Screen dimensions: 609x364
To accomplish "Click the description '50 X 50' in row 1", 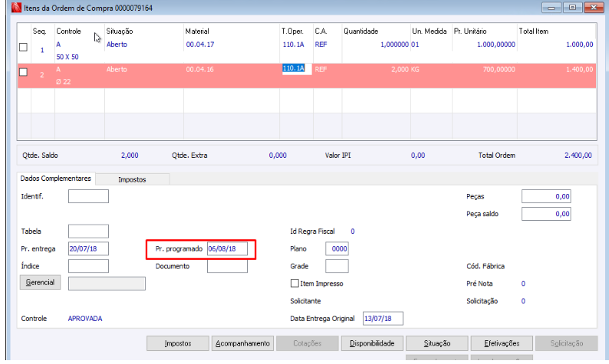I will tap(67, 57).
